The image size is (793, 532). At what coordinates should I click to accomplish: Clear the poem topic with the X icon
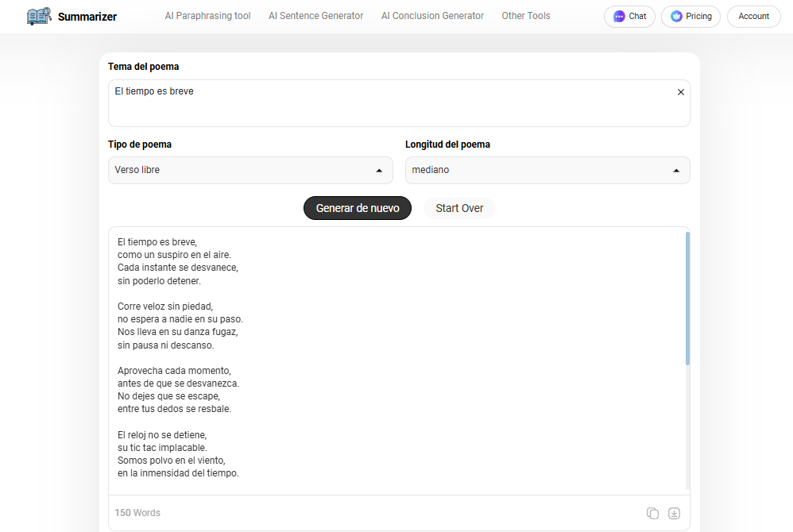pos(681,92)
